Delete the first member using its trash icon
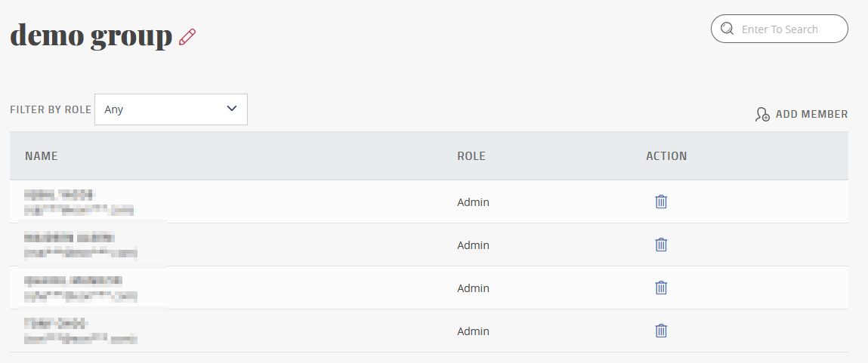Viewport: 868px width, 363px height. 661,201
